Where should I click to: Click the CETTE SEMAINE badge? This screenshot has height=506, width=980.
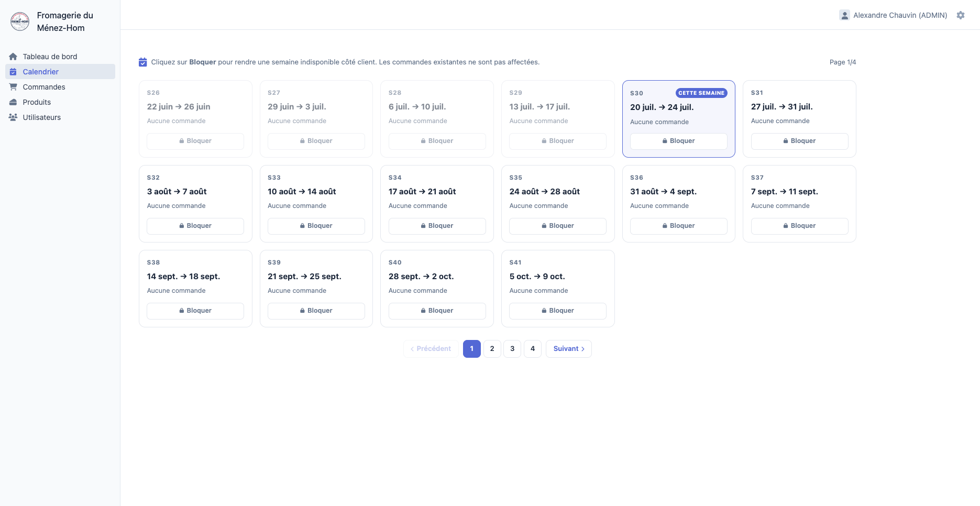[x=701, y=93]
